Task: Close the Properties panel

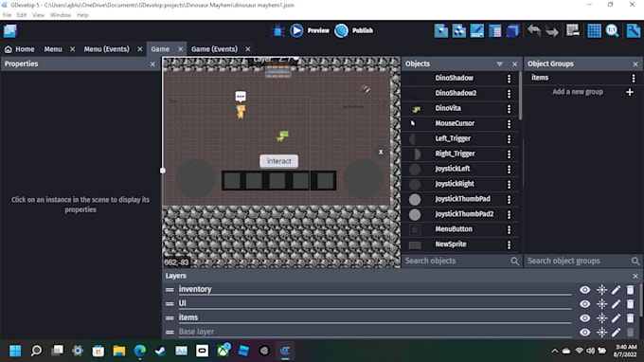Action: [x=152, y=64]
